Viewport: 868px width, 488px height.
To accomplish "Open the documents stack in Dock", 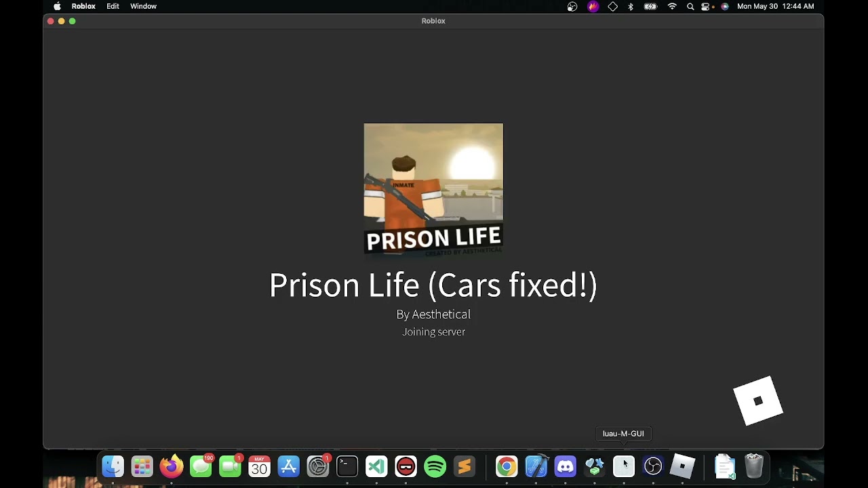I will [724, 466].
